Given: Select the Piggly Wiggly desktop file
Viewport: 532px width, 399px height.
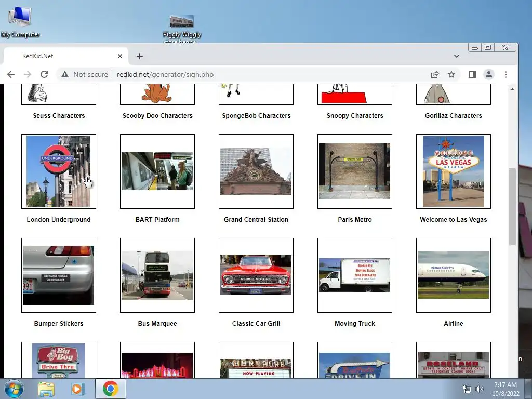Looking at the screenshot, I should point(182,29).
